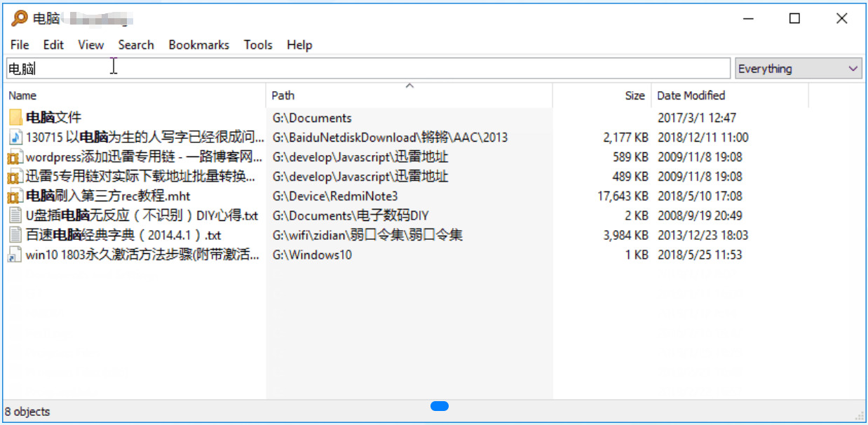
Task: Open the Edit menu
Action: (53, 45)
